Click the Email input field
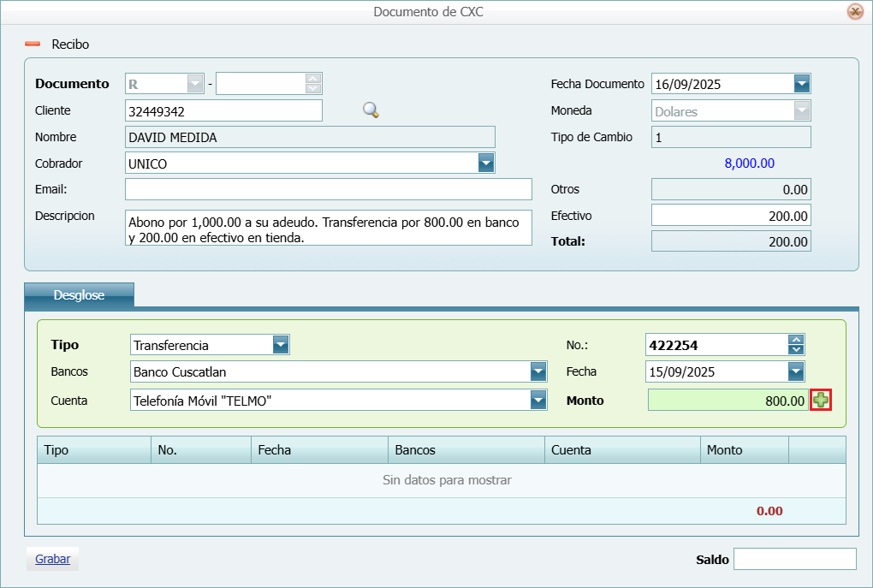 coord(329,189)
